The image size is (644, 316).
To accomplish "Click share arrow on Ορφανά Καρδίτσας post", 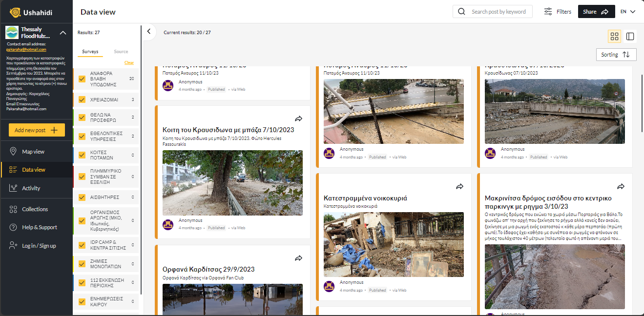I will [x=298, y=258].
